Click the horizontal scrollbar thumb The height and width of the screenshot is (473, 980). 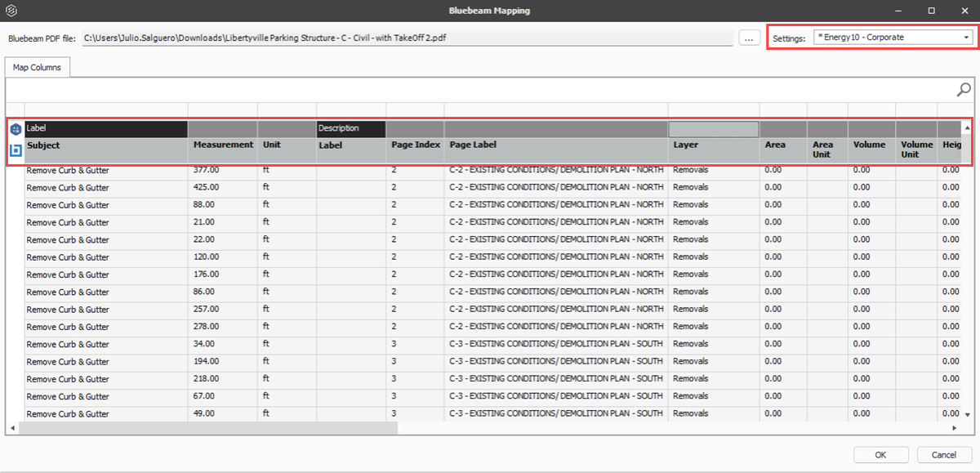click(208, 428)
